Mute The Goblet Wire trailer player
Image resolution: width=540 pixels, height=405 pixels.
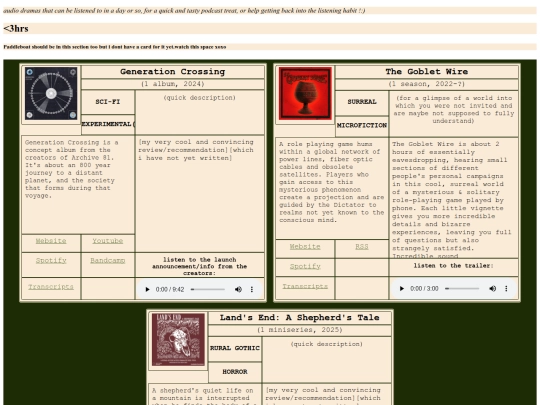coord(492,289)
